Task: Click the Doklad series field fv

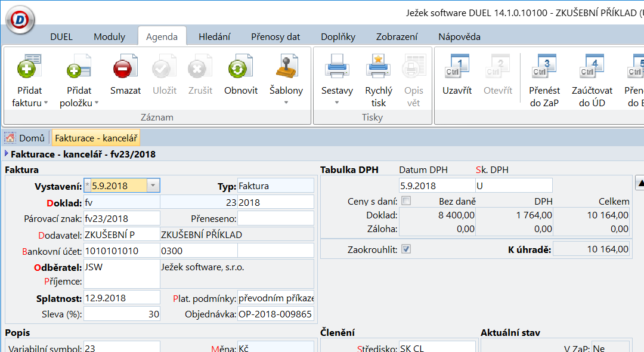Action: point(122,202)
